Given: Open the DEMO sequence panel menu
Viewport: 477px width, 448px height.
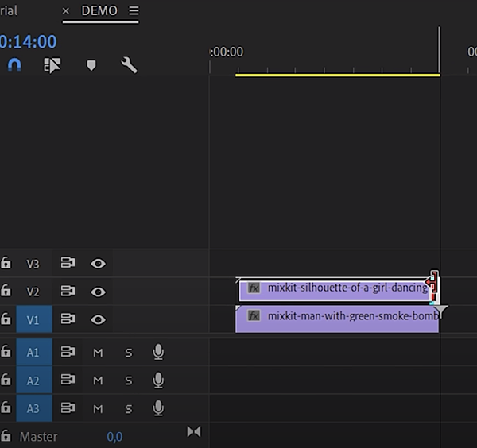Looking at the screenshot, I should click(x=134, y=11).
